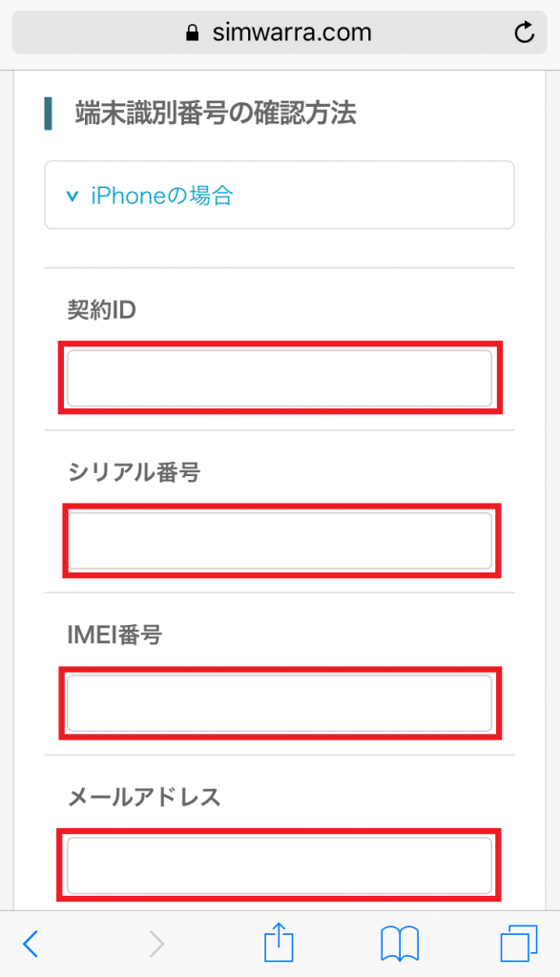560x977 pixels.
Task: Expand the chevron beside iPhoneの場合
Action: coord(73,197)
